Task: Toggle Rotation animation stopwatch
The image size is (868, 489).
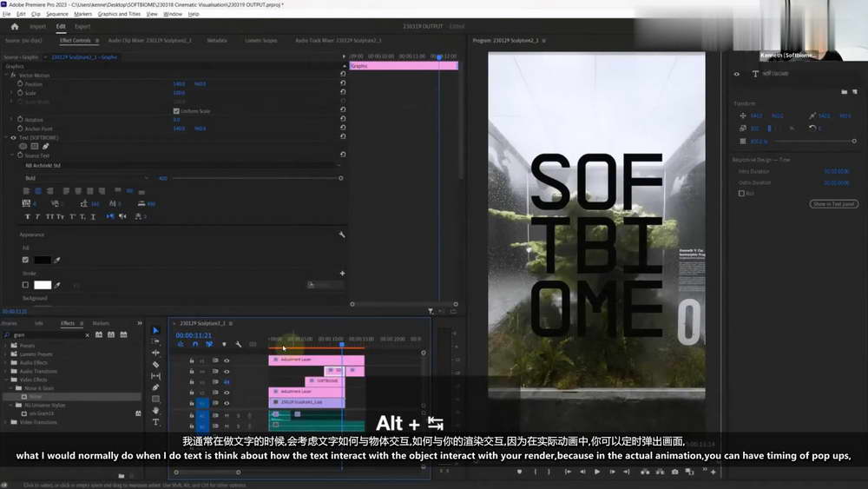Action: pos(20,119)
